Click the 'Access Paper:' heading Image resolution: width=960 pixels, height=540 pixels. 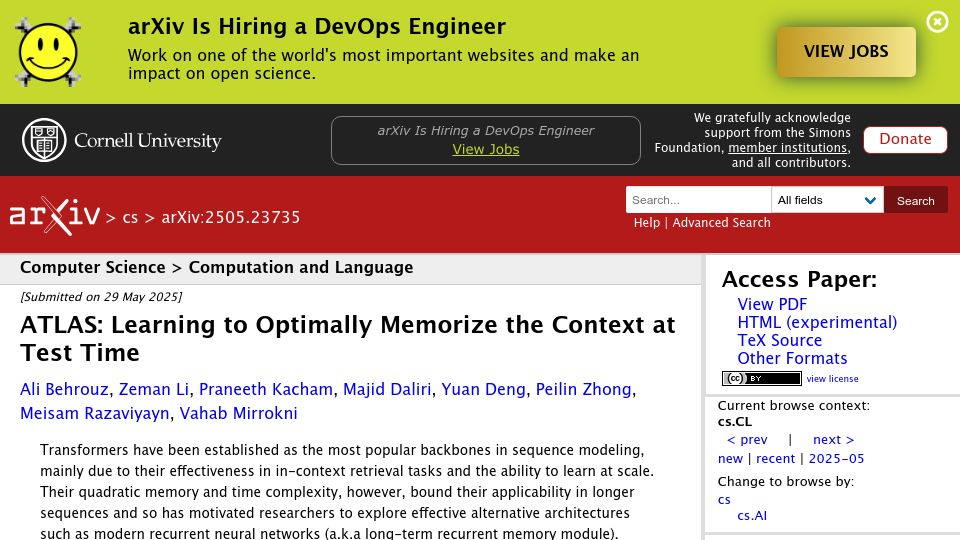point(799,279)
